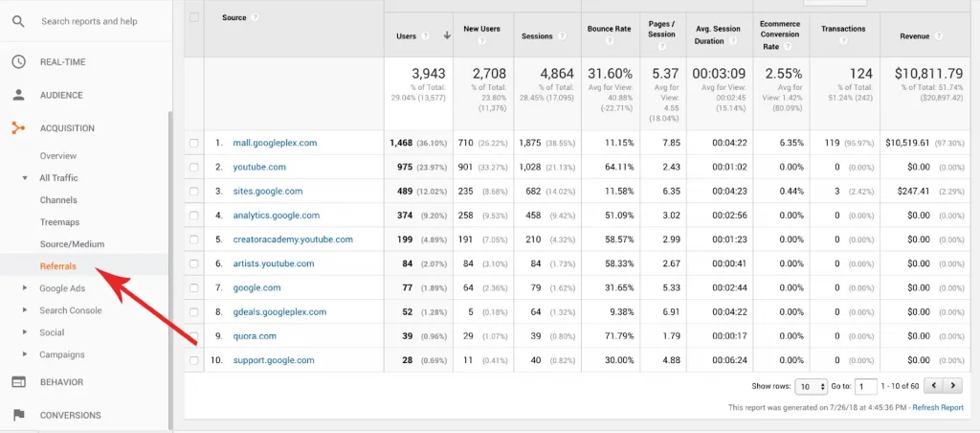Open the Source/Medium report
The height and width of the screenshot is (433, 980).
point(72,244)
